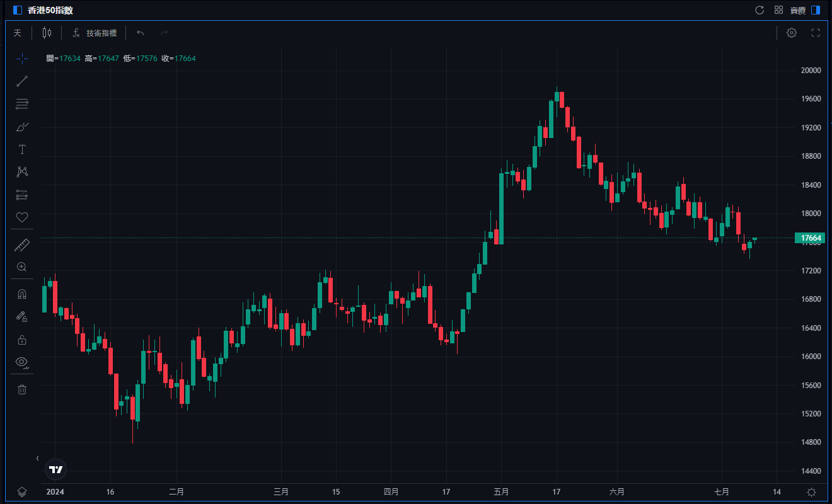Toggle magnet mode for drawings

[22, 294]
